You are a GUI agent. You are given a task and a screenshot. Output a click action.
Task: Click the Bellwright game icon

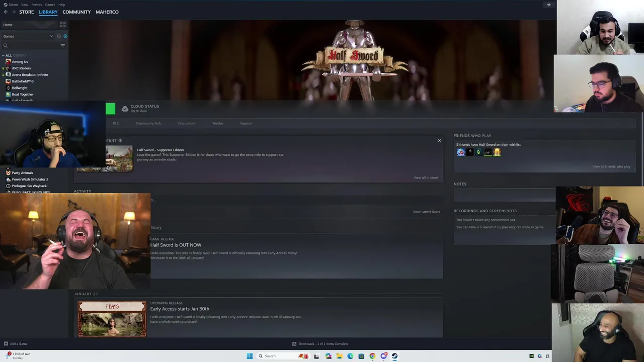coord(8,88)
